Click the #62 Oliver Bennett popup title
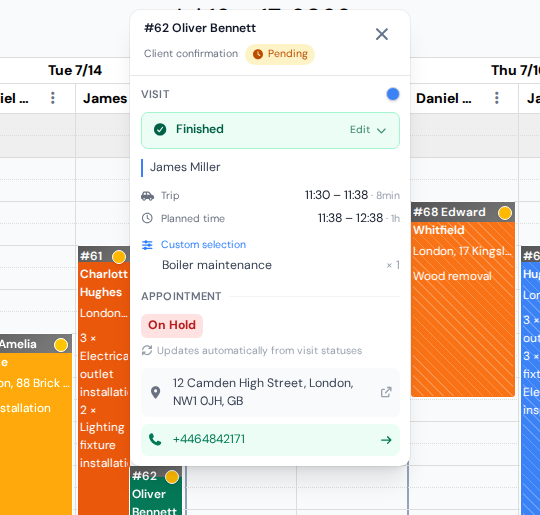540x515 pixels. 200,28
